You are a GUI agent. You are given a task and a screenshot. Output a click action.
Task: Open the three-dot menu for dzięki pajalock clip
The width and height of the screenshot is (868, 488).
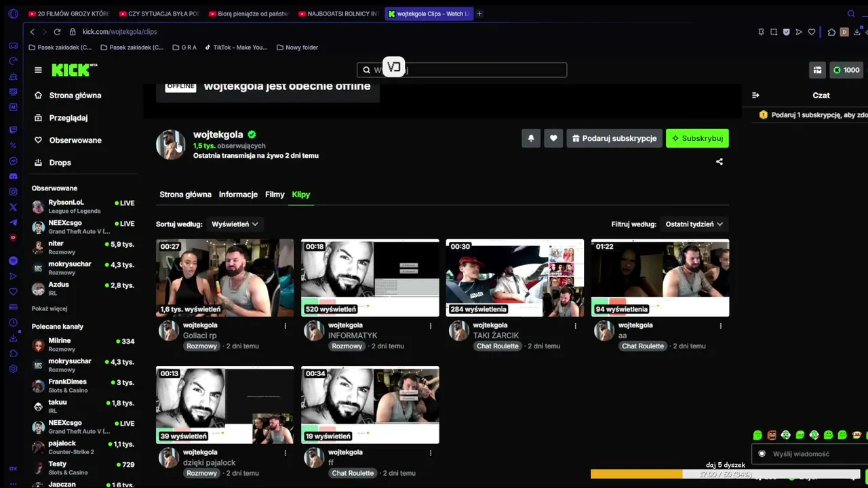click(285, 453)
